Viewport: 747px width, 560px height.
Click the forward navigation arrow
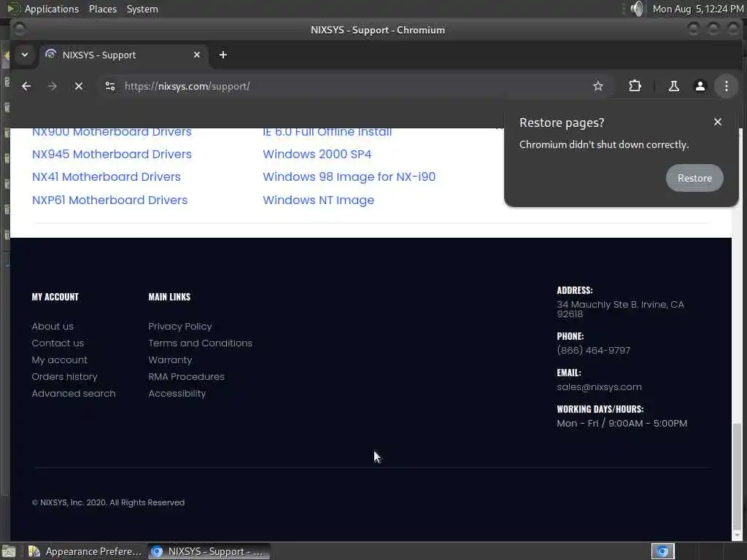point(53,86)
